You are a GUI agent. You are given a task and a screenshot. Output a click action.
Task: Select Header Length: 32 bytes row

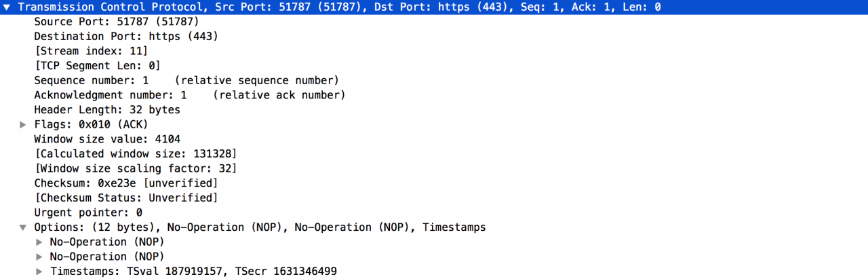click(x=107, y=110)
